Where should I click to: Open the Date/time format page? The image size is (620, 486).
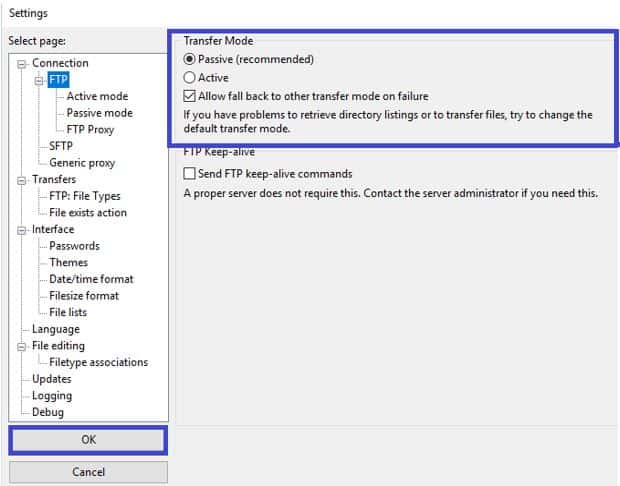click(x=91, y=279)
